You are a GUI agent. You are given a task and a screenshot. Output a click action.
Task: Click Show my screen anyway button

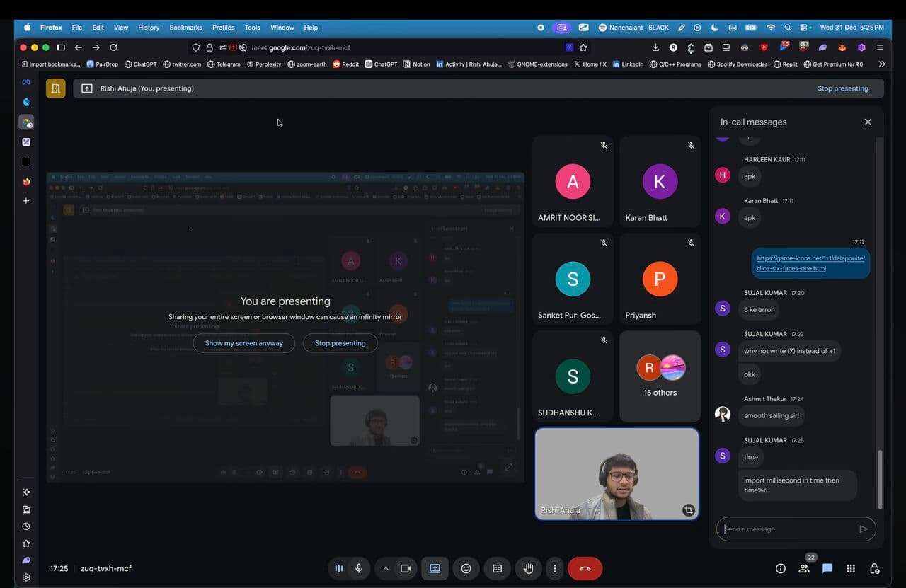click(244, 343)
